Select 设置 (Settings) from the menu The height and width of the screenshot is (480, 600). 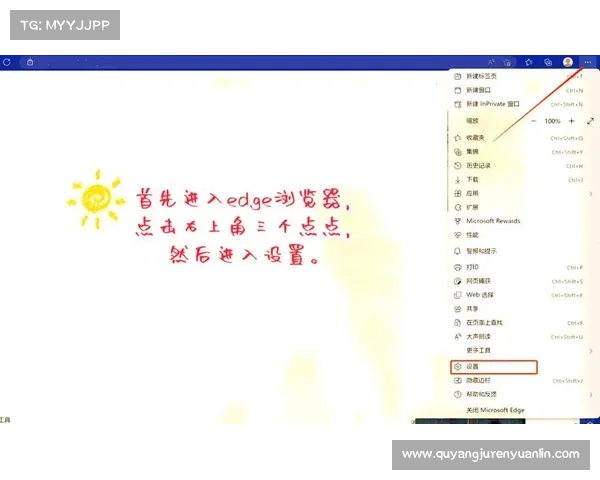click(494, 367)
